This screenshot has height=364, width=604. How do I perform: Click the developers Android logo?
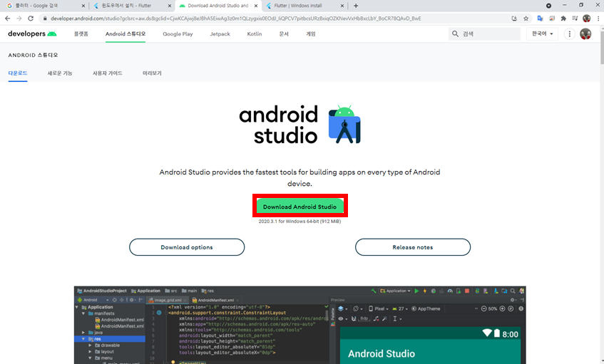32,34
